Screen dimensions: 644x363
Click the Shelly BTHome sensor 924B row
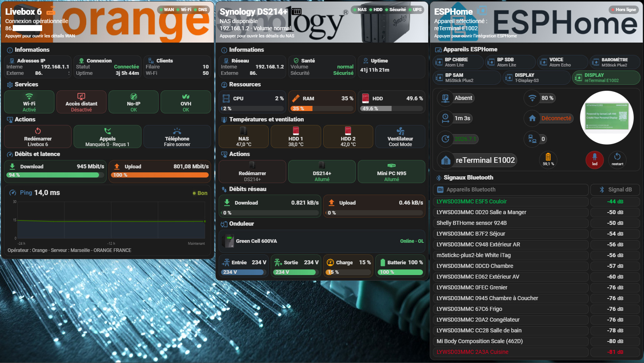click(x=511, y=223)
